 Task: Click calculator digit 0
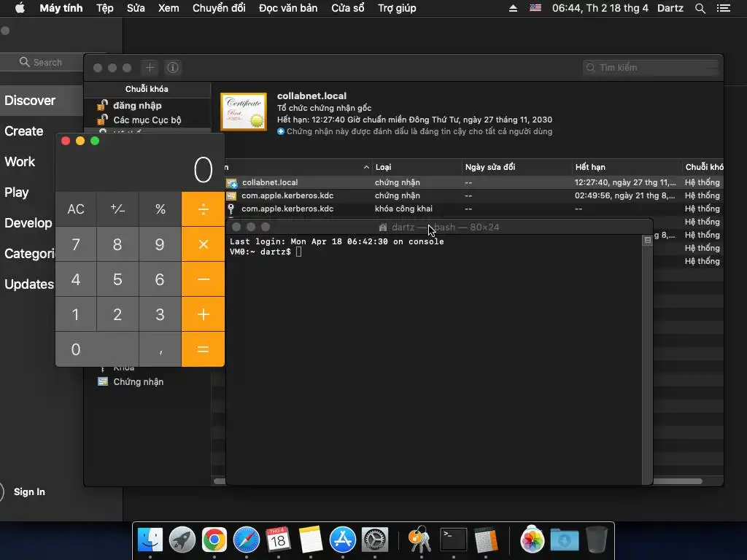97,349
